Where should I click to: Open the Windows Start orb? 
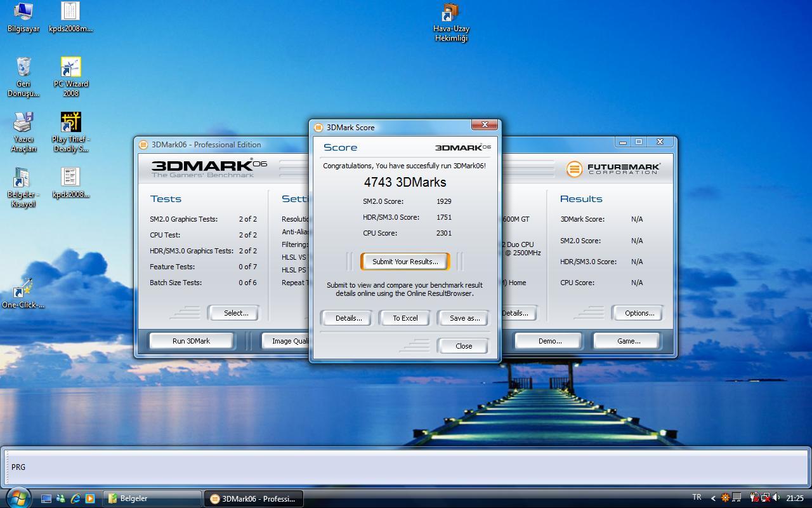[17, 497]
